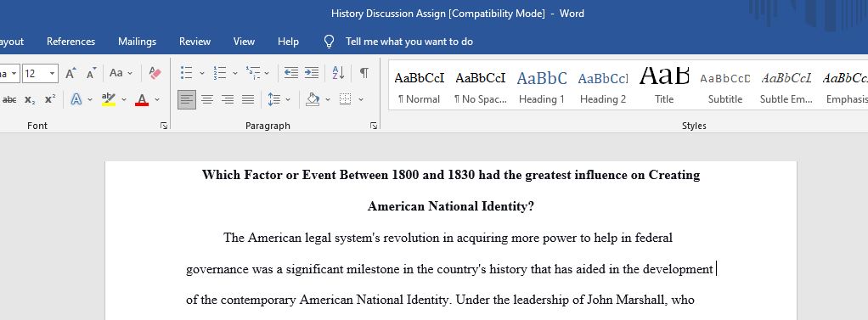
Task: Toggle Show/Hide paragraph marks
Action: click(x=364, y=73)
